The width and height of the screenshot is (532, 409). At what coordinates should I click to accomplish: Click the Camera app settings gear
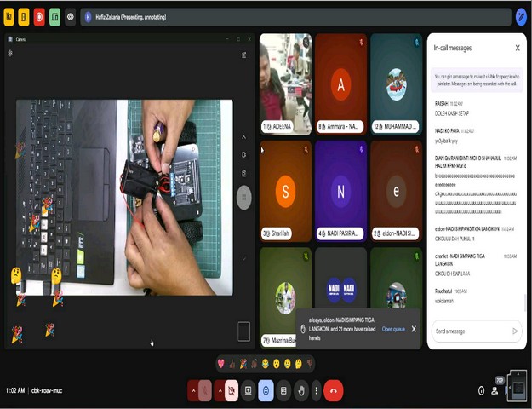pos(10,53)
